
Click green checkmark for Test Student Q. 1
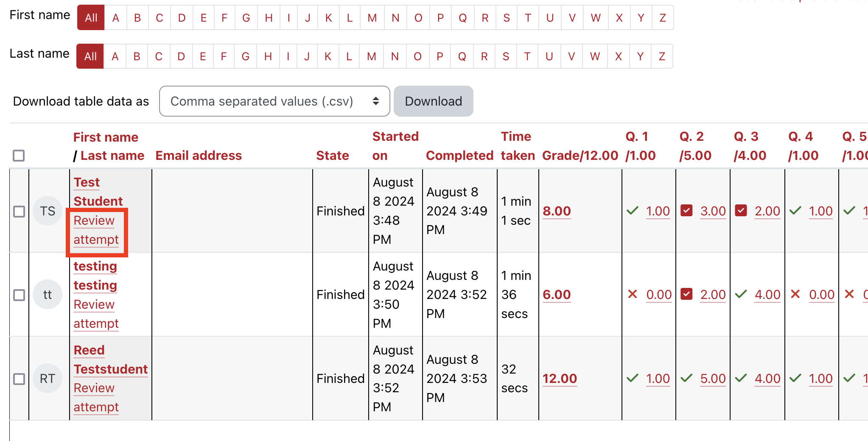click(632, 211)
